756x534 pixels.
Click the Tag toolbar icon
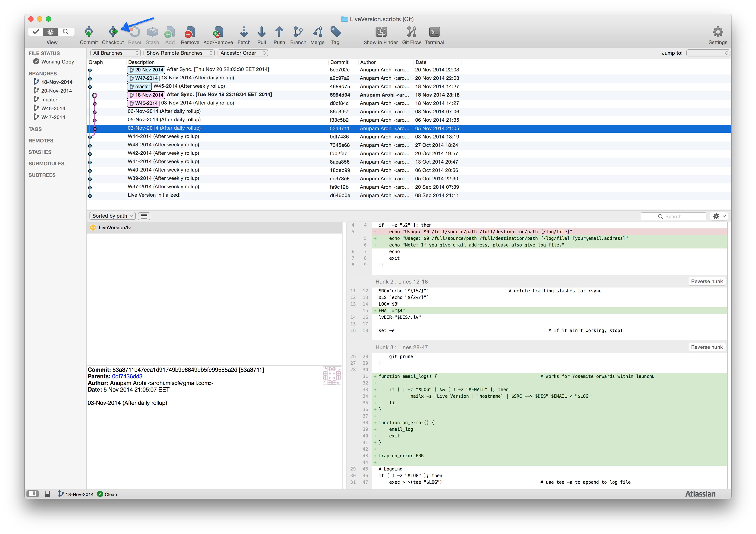(335, 32)
